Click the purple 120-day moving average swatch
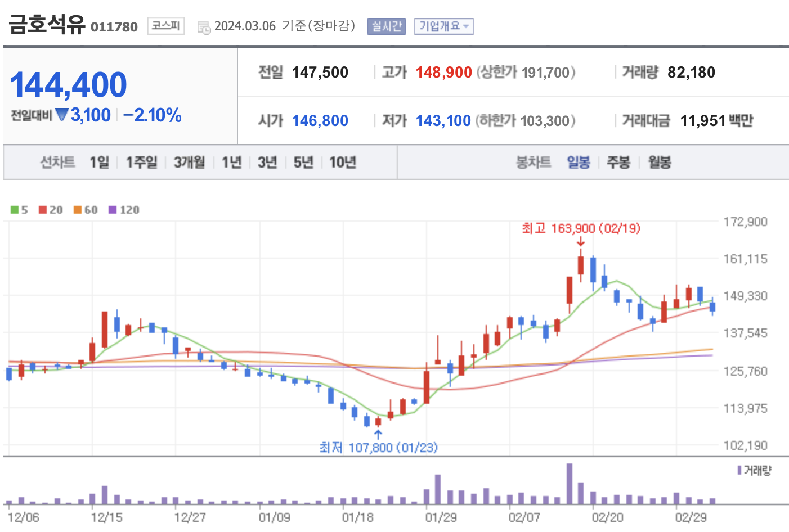 pos(113,210)
